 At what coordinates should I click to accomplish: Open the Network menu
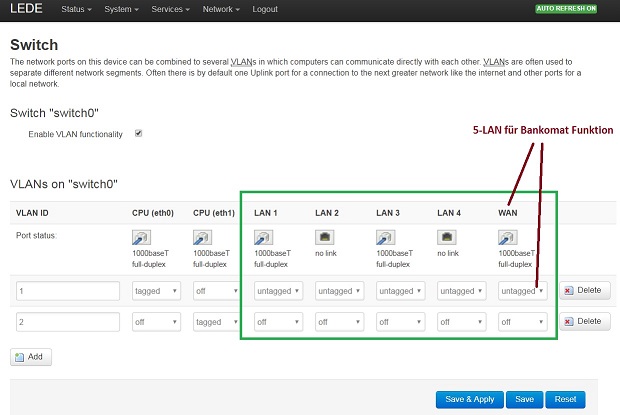coord(221,9)
